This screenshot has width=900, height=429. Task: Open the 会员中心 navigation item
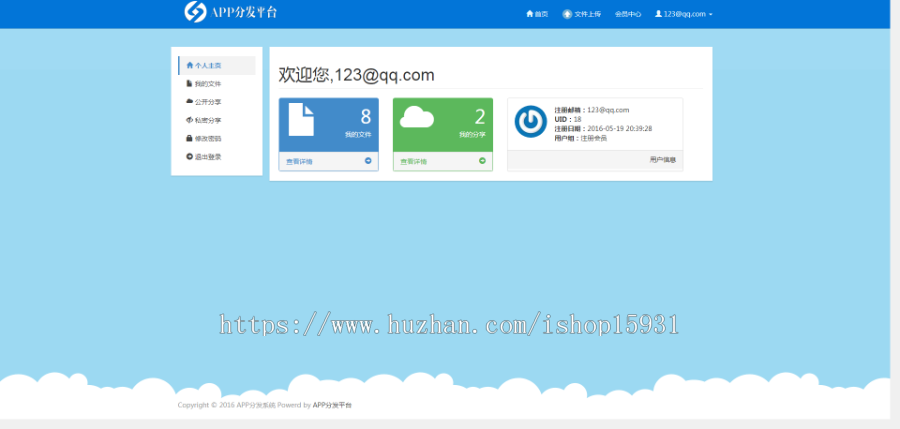coord(628,14)
